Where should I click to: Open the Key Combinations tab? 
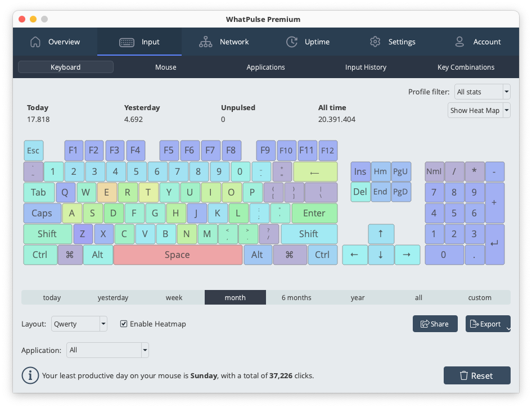(466, 67)
